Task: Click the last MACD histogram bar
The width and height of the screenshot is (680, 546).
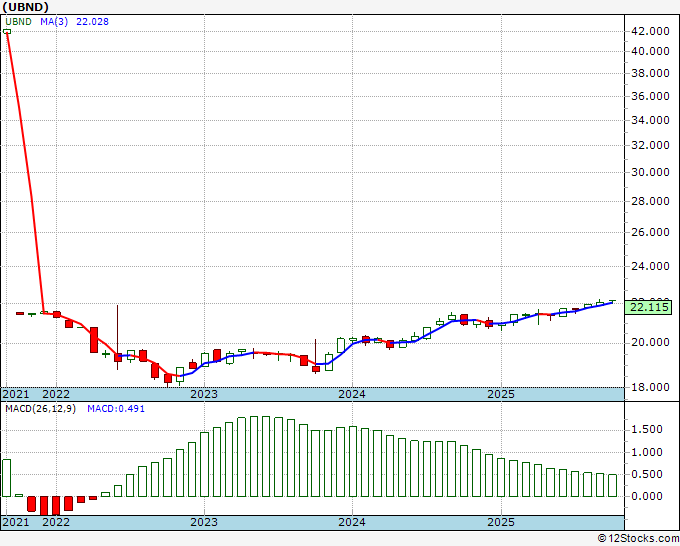Action: 612,485
